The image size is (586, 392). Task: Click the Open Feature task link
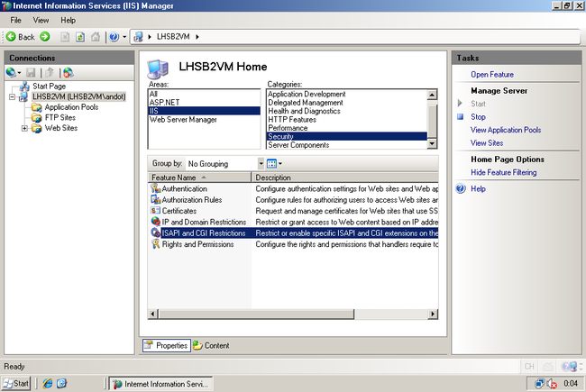click(492, 75)
